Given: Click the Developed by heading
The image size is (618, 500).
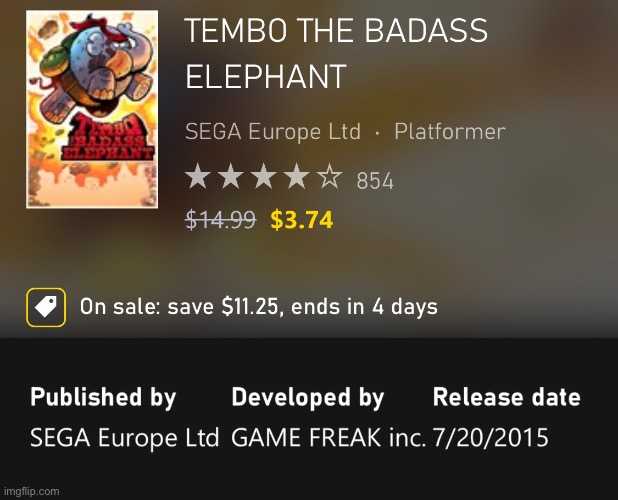Looking at the screenshot, I should pyautogui.click(x=308, y=397).
